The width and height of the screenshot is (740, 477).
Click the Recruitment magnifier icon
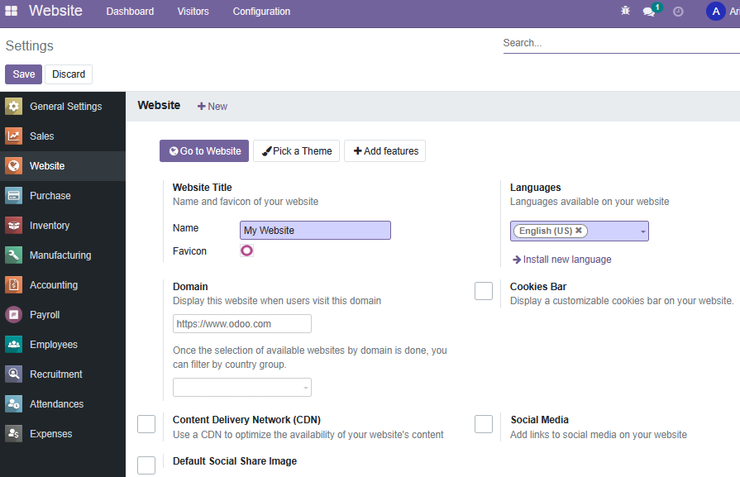click(x=14, y=374)
